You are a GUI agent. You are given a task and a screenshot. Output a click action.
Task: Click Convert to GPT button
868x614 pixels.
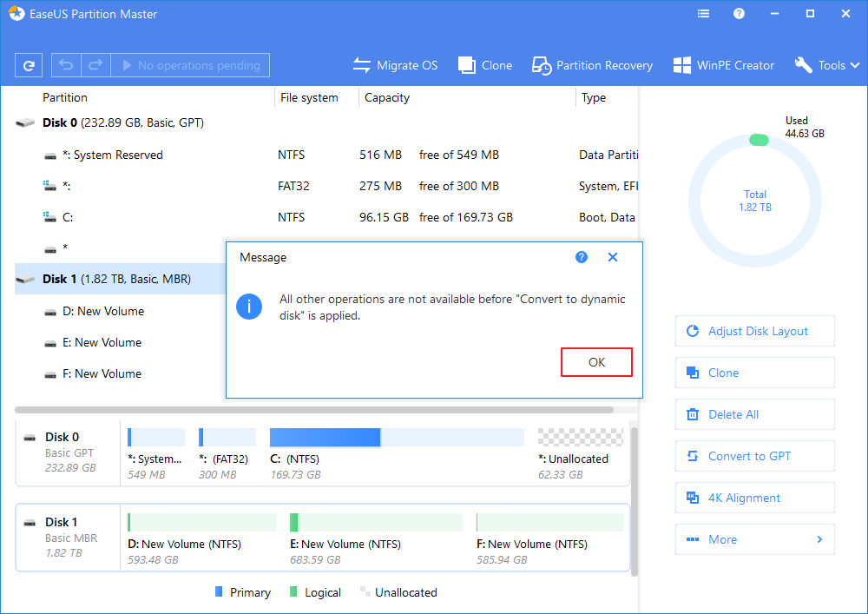(754, 456)
